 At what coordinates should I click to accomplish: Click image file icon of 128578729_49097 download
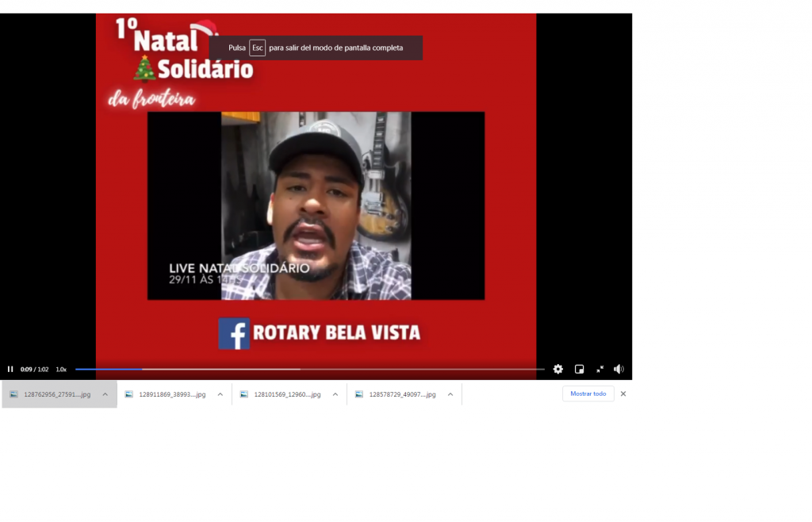tap(359, 394)
